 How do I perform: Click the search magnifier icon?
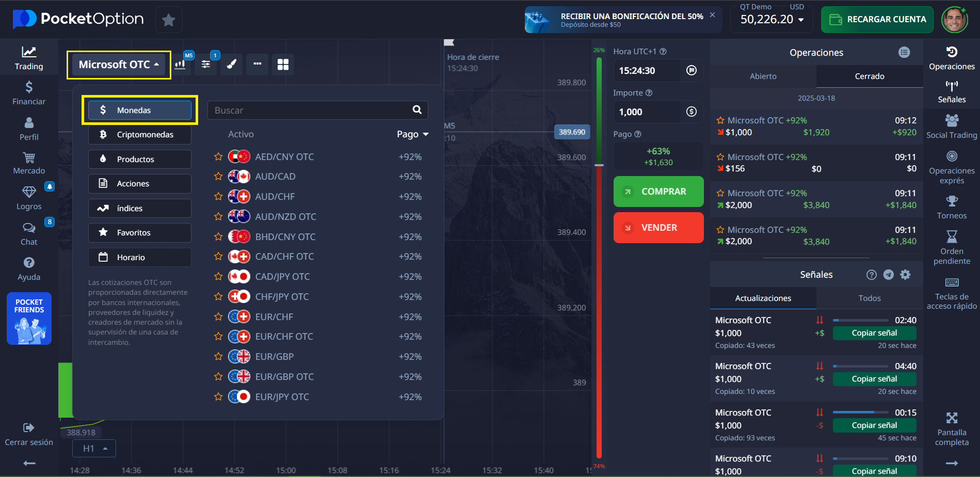pos(417,109)
